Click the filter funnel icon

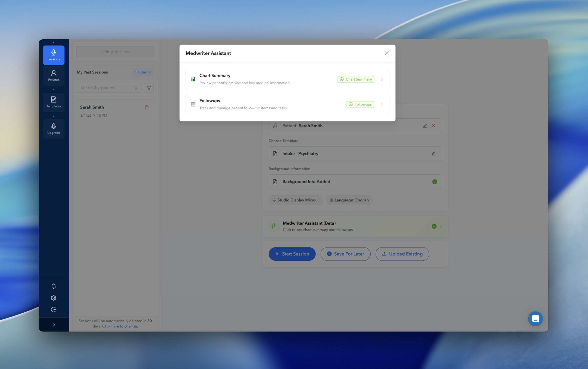(148, 88)
